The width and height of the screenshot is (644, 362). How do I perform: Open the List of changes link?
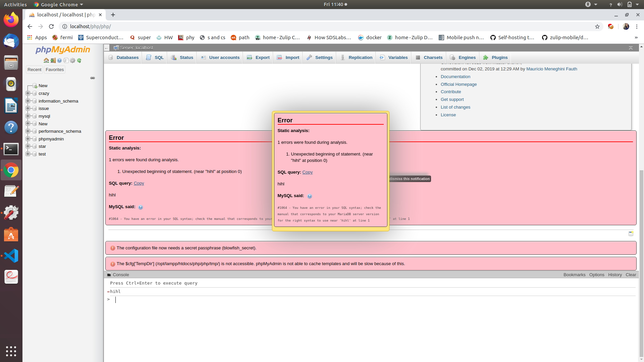click(455, 107)
